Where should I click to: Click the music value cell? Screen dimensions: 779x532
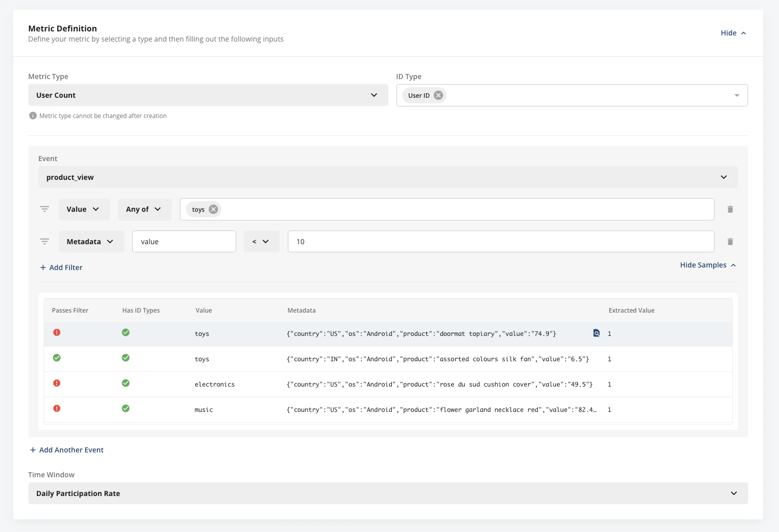click(204, 410)
